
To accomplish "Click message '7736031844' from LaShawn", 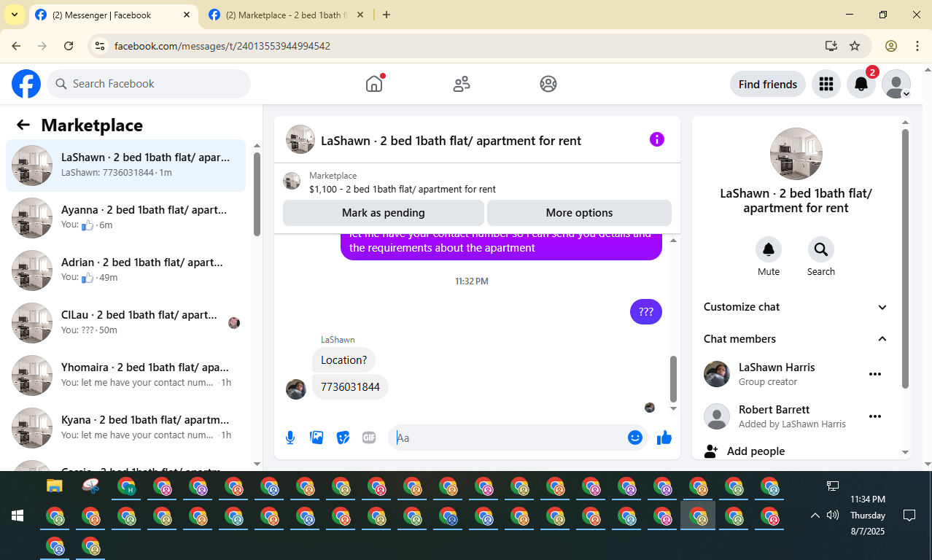I will (350, 386).
